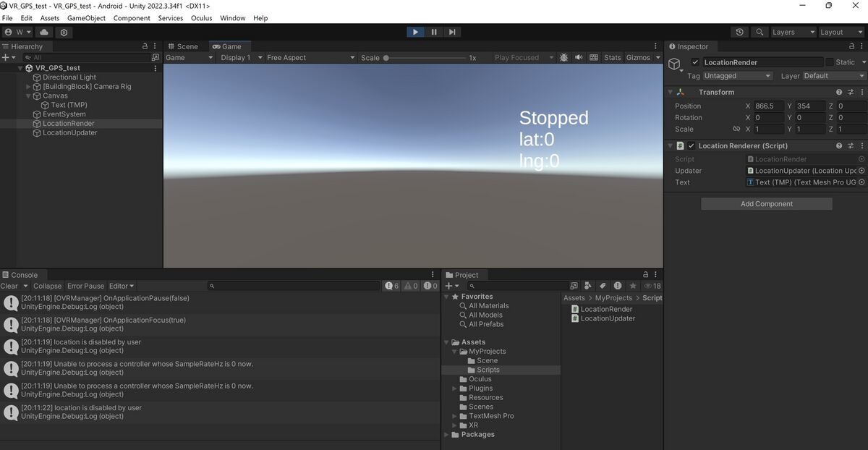Switch to the Scene tab

182,46
